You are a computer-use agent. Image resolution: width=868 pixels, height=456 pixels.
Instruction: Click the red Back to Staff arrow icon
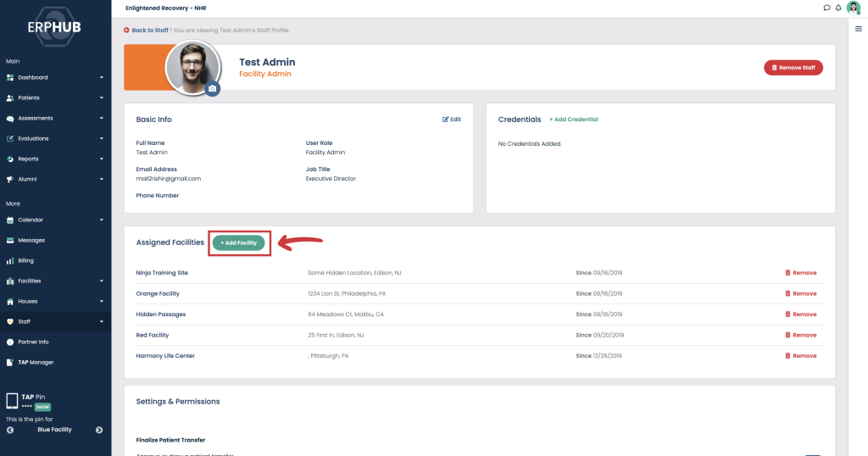click(127, 31)
